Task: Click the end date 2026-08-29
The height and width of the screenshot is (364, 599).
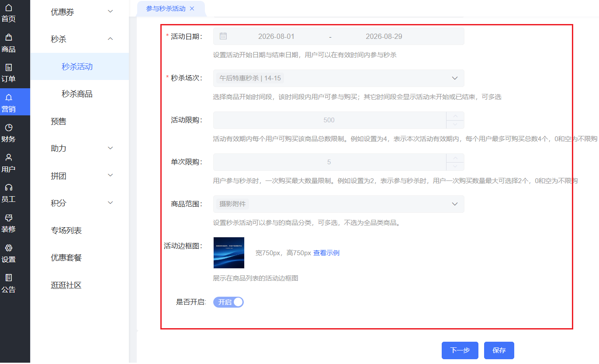Action: coord(384,36)
